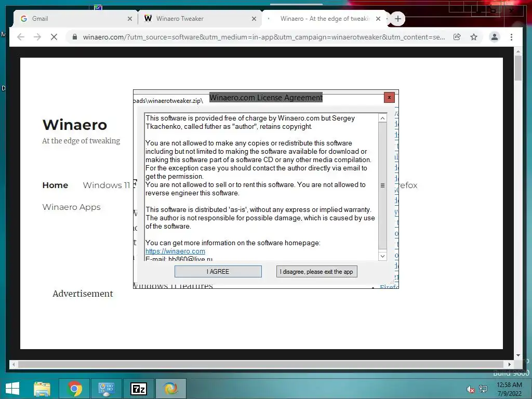Click the Gmail tab Google favicon
Viewport: 532px width, 399px height.
point(24,19)
